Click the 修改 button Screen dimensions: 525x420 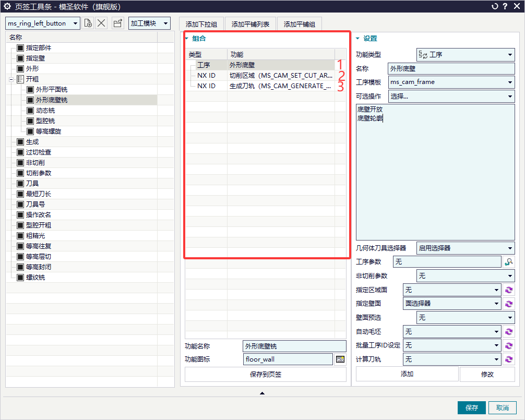coord(487,374)
